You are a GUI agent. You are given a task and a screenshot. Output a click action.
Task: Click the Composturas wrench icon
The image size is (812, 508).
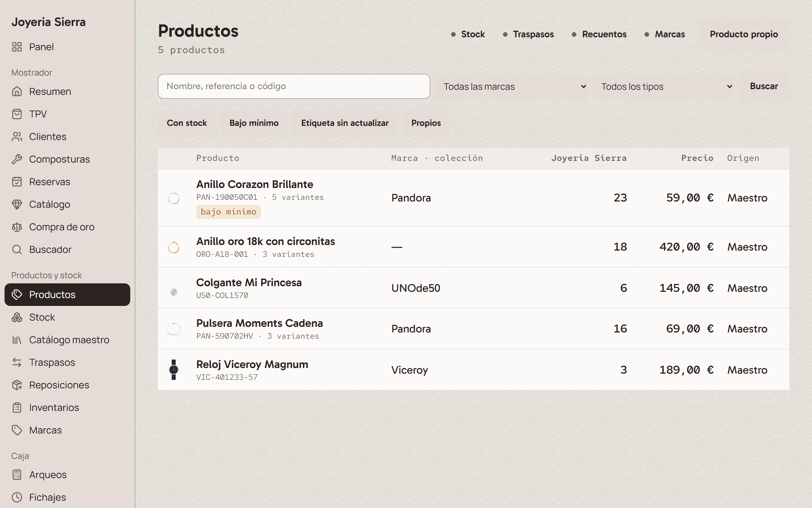pos(17,159)
